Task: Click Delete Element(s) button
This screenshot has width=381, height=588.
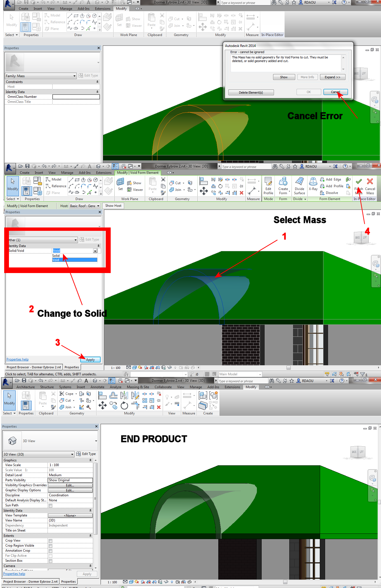Action: [x=251, y=93]
